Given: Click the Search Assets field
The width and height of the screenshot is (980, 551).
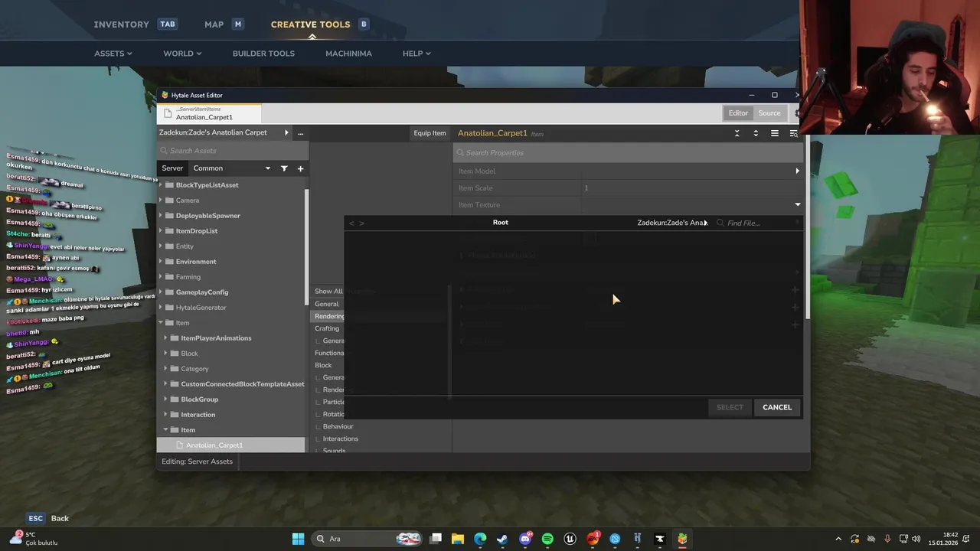Looking at the screenshot, I should [231, 151].
